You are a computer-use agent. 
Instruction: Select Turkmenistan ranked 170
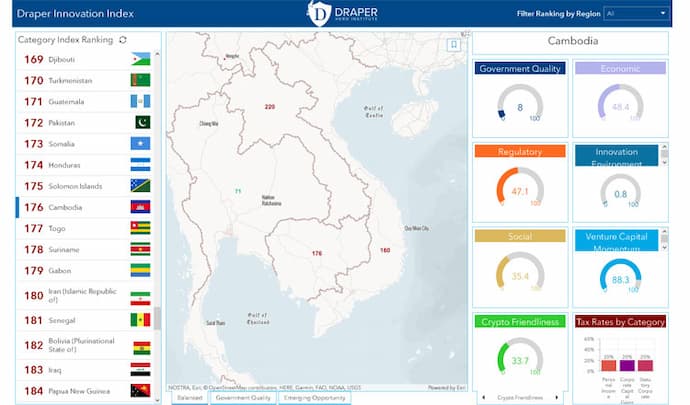[85, 81]
